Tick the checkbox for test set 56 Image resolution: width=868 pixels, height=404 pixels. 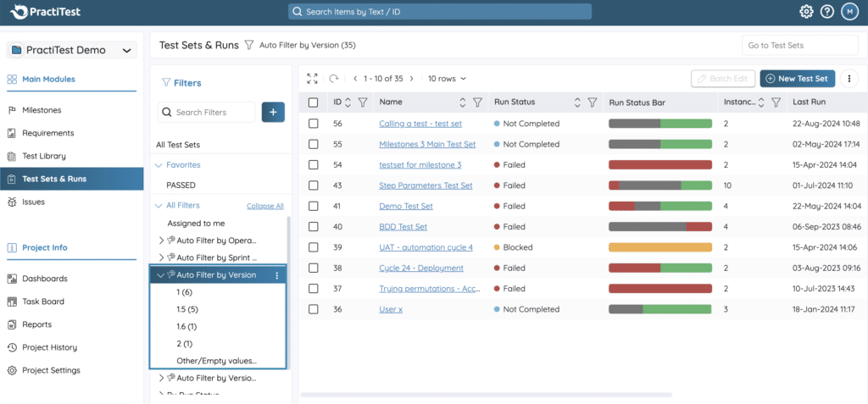pos(314,124)
